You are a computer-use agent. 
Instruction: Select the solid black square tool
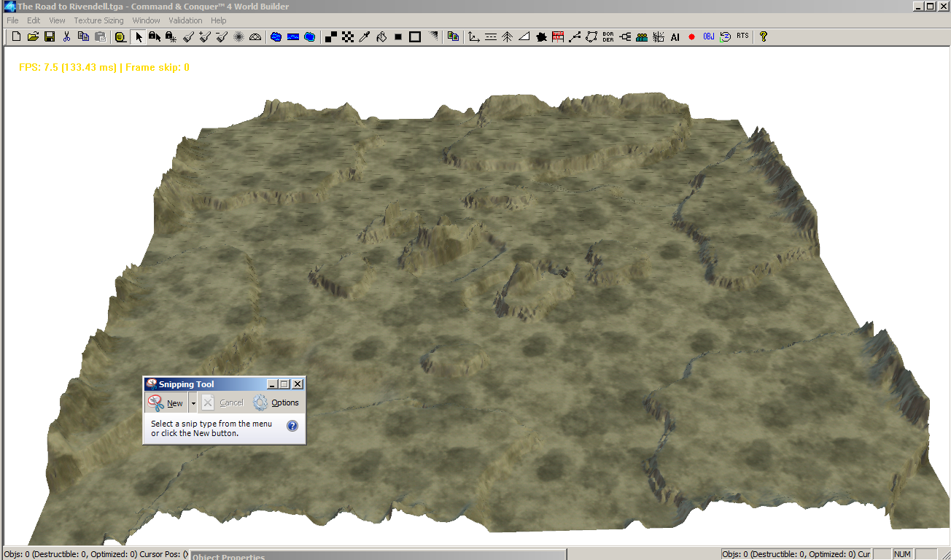(x=398, y=36)
